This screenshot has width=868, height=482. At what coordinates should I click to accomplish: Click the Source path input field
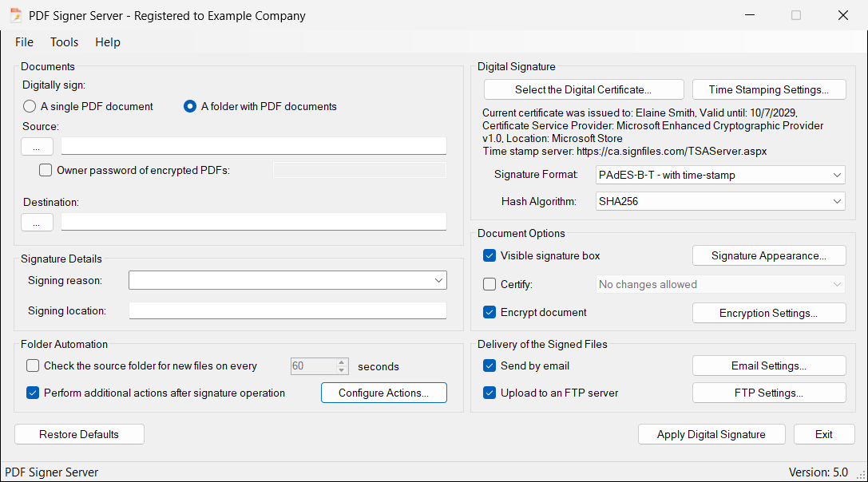click(x=254, y=146)
